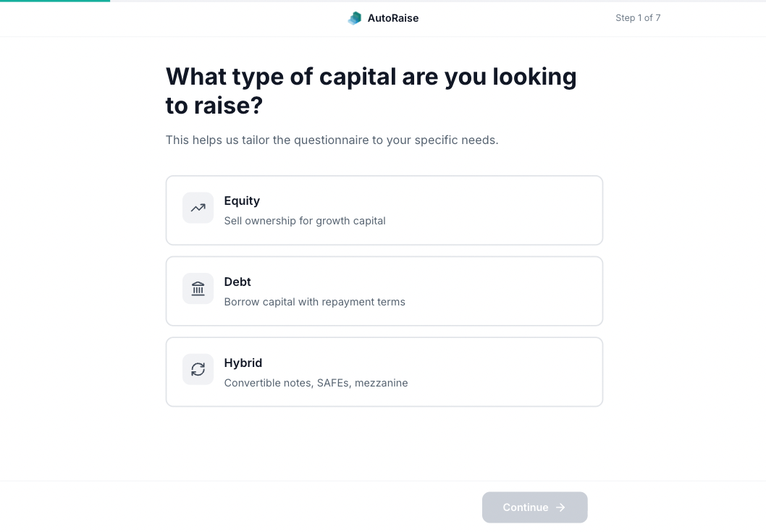Click the Borrow capital with repayment terms description

[314, 302]
